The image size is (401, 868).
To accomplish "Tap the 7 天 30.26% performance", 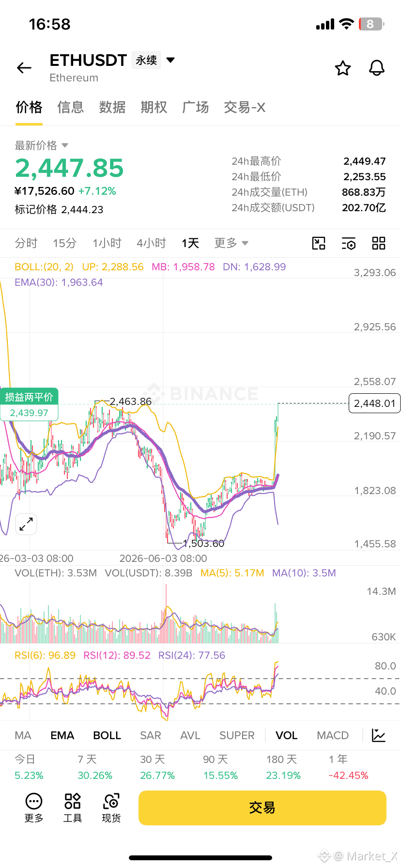I will [x=95, y=767].
